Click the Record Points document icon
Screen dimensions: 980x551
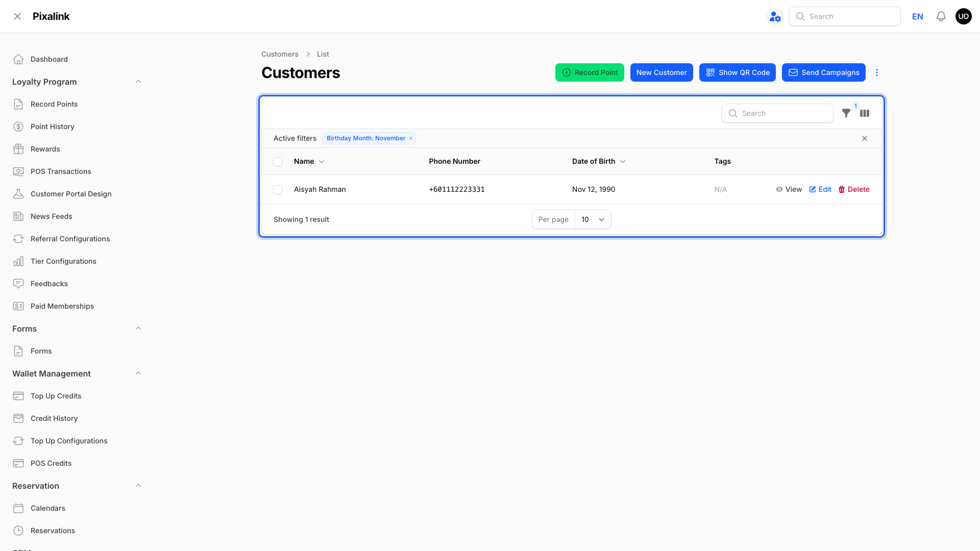[x=18, y=104]
